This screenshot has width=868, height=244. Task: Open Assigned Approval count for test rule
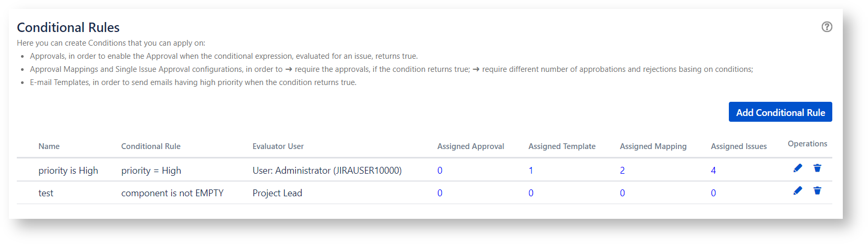coord(440,193)
